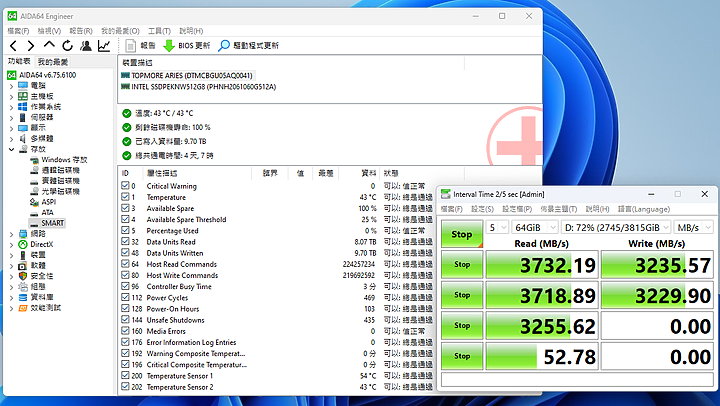
Task: Click the up-level arrow toolbar icon
Action: pos(49,45)
